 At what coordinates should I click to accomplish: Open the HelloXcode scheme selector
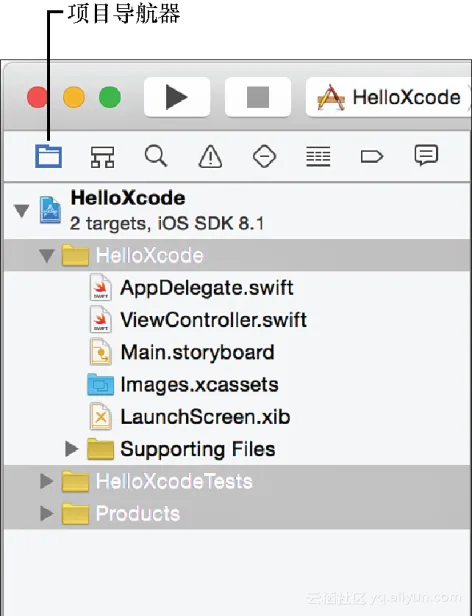(388, 97)
